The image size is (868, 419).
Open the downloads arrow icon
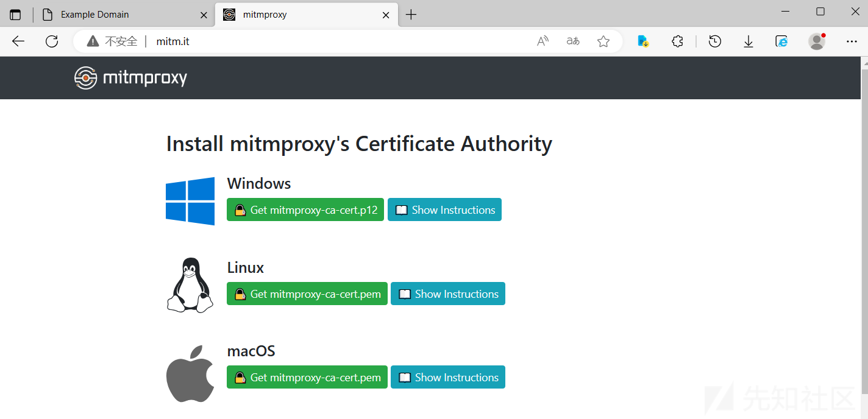(x=749, y=41)
